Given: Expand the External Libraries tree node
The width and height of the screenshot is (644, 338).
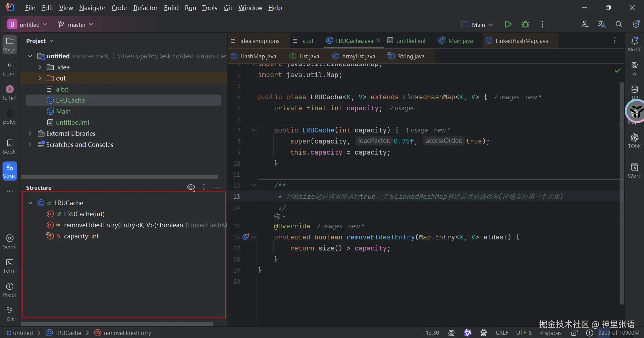Looking at the screenshot, I should 30,133.
